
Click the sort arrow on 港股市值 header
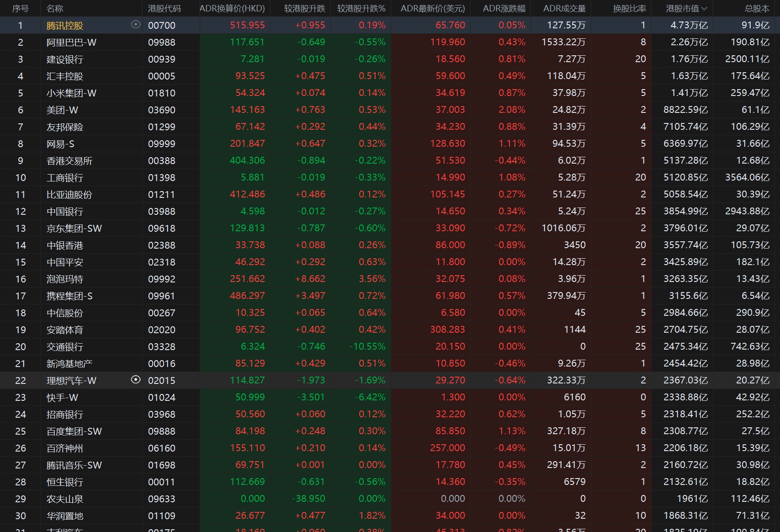tap(704, 9)
